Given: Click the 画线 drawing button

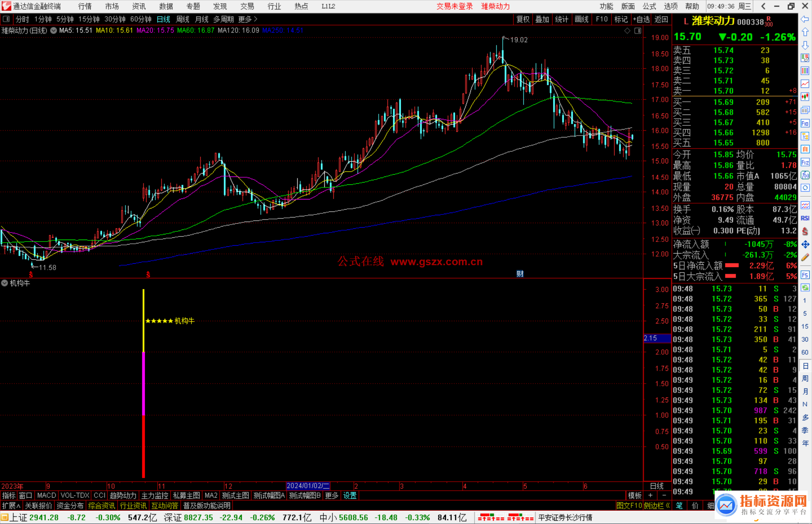Looking at the screenshot, I should [582, 19].
